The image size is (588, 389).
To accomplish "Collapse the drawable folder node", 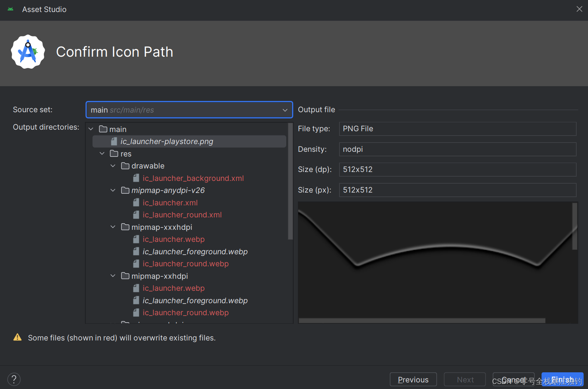I will pos(113,166).
